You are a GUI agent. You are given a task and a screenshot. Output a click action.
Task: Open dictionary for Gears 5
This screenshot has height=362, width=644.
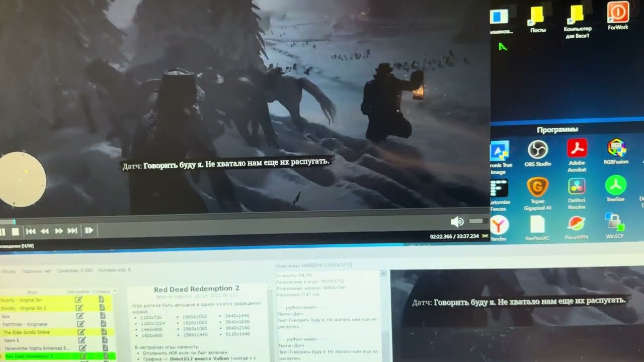tap(105, 339)
